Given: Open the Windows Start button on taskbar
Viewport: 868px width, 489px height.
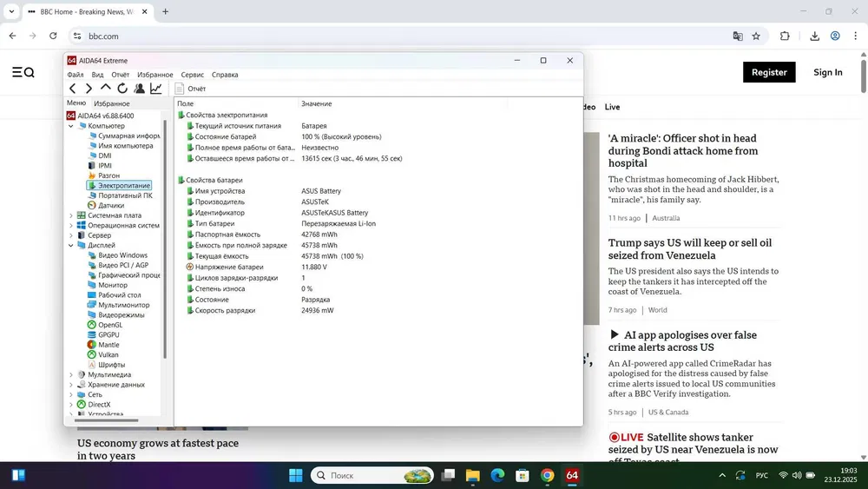Looking at the screenshot, I should [296, 475].
